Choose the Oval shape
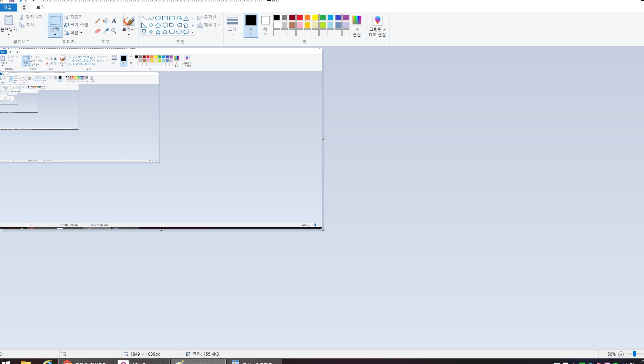644x364 pixels. pos(158,18)
